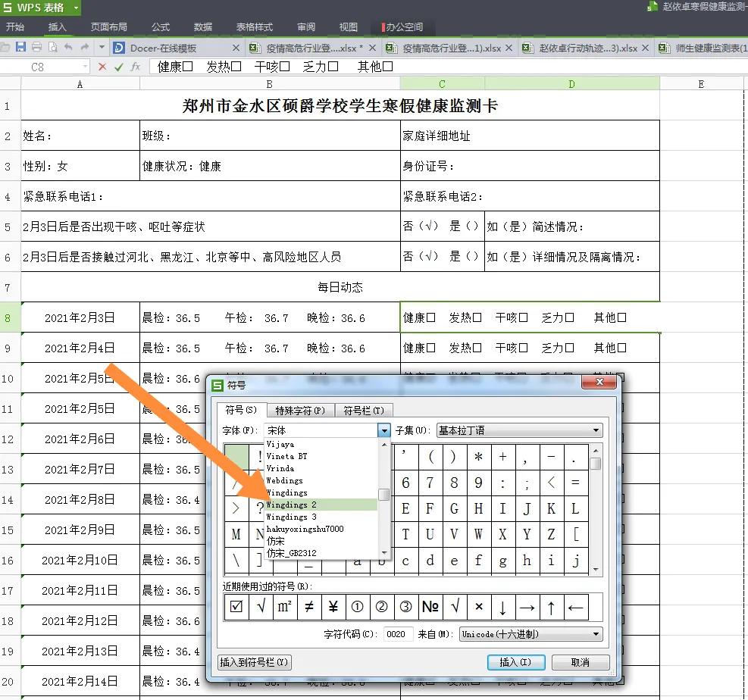Open Print Preview from quick toolbar
Screen dimensions: 748x700
point(53,47)
